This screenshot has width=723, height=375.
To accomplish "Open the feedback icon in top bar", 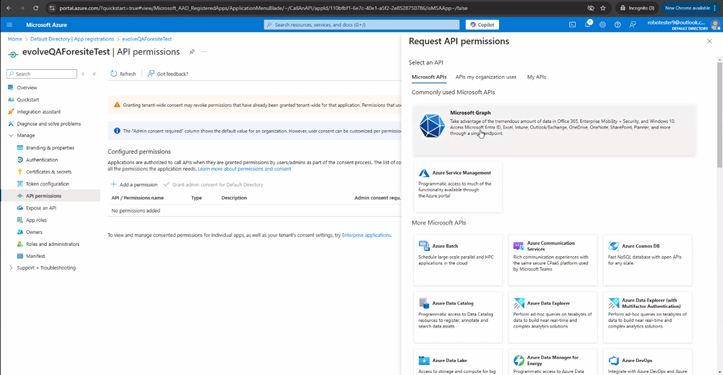I will coord(633,24).
